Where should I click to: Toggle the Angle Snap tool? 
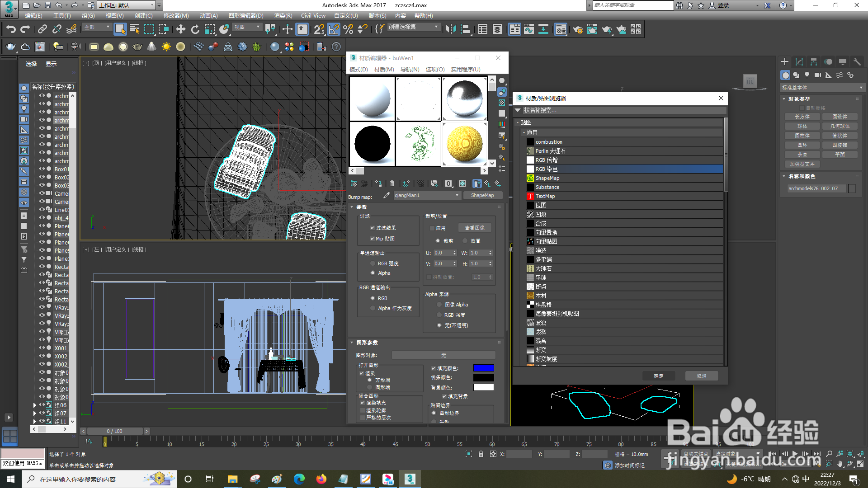tap(334, 29)
